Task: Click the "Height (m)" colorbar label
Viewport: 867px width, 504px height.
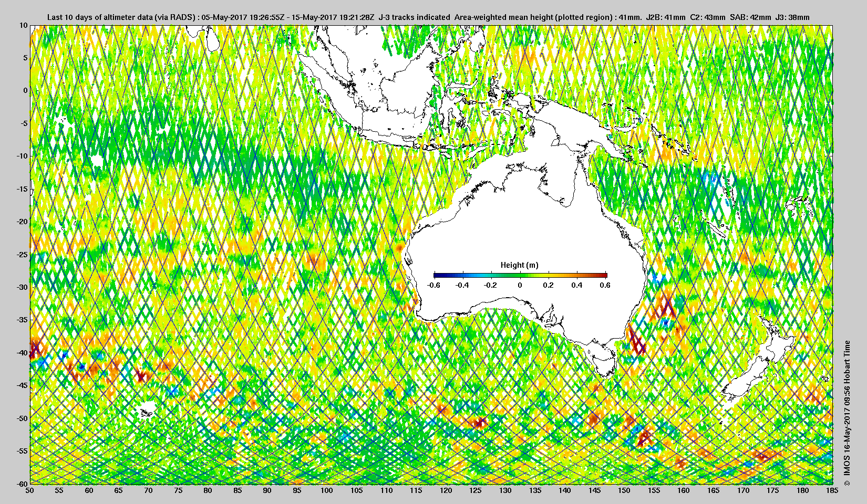Action: tap(519, 265)
